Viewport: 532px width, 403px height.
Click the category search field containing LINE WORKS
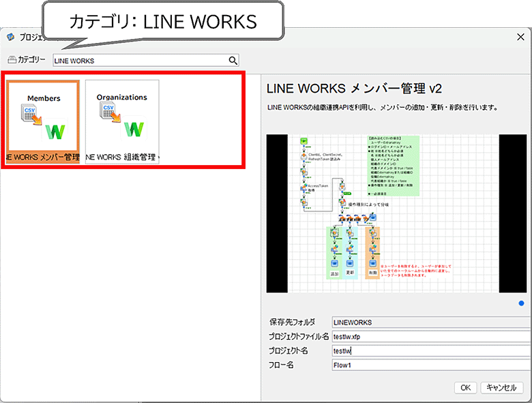click(146, 61)
